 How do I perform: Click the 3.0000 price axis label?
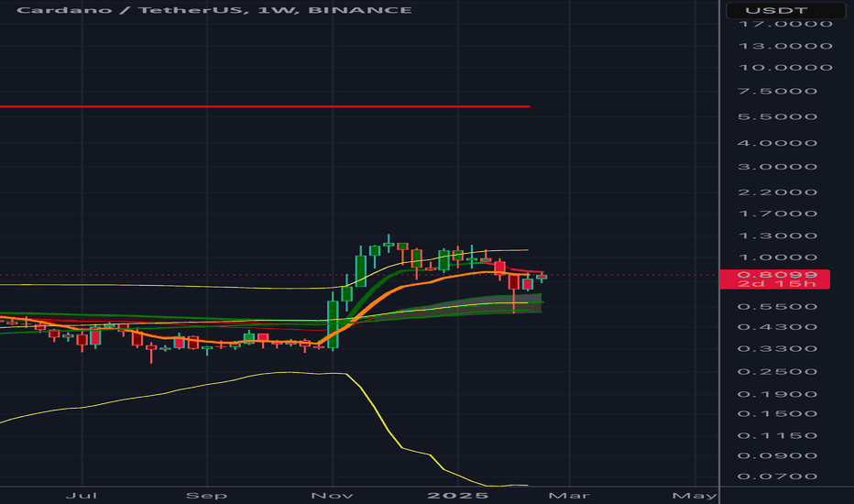point(778,167)
